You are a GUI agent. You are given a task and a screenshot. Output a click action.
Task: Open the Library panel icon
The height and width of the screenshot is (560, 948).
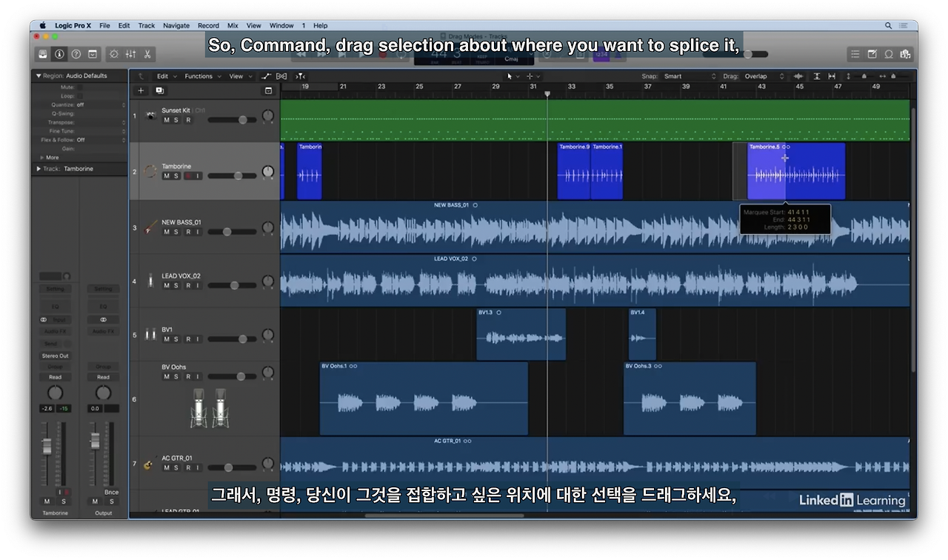point(43,54)
